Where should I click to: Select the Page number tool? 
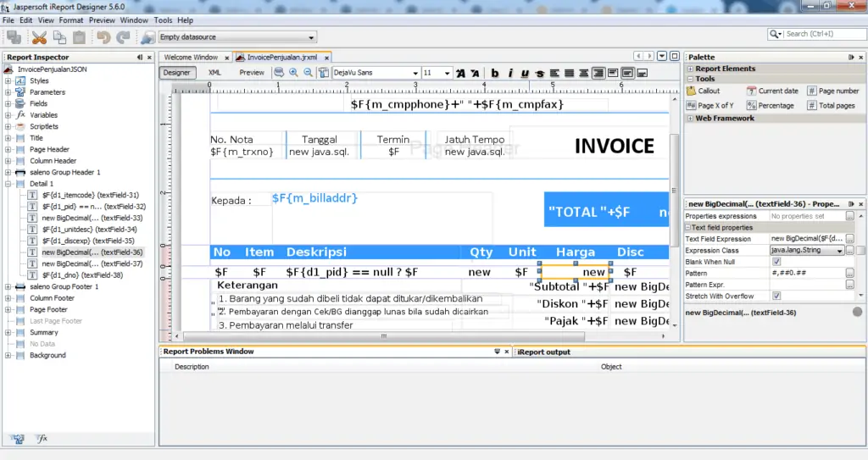(x=832, y=91)
